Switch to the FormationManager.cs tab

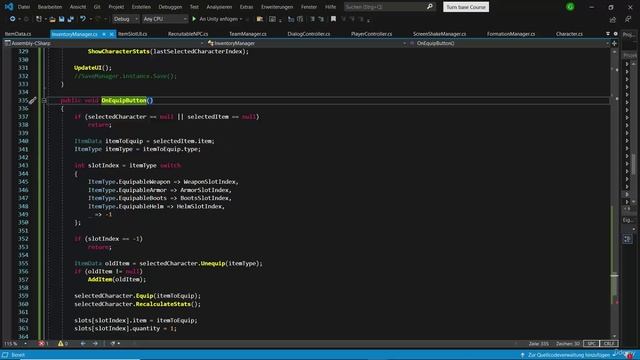click(511, 34)
